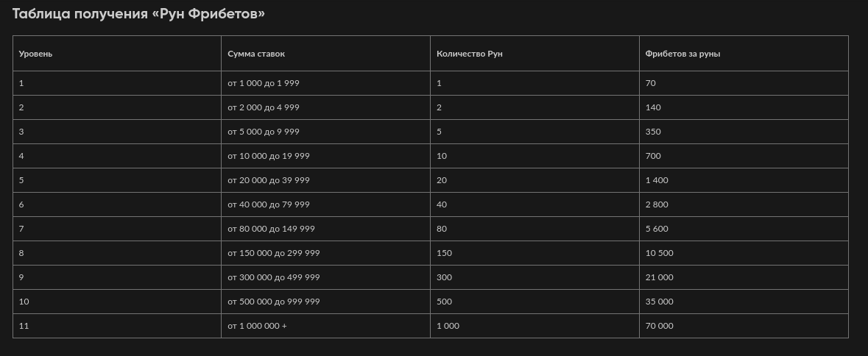Click the «Уровень» column header
868x356 pixels.
tap(35, 54)
